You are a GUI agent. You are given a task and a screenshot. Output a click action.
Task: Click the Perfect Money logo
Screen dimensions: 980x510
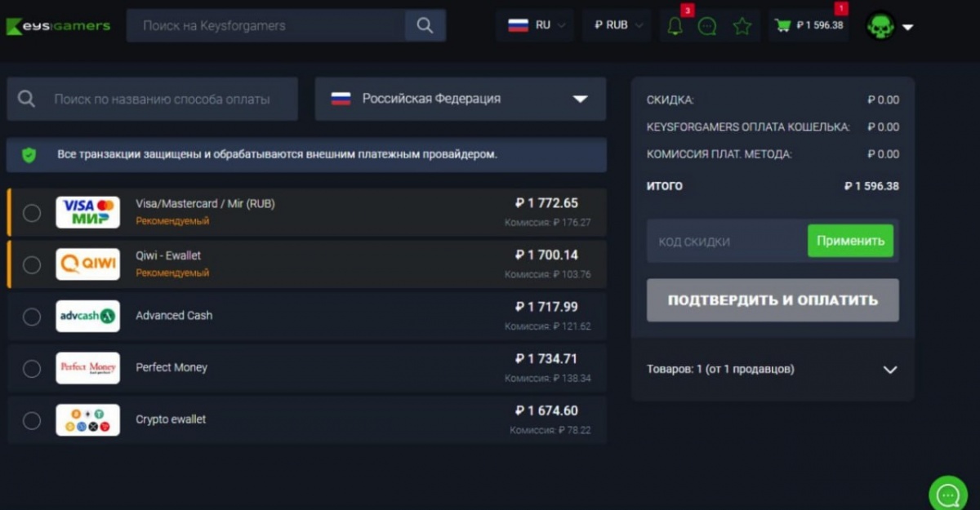point(87,368)
